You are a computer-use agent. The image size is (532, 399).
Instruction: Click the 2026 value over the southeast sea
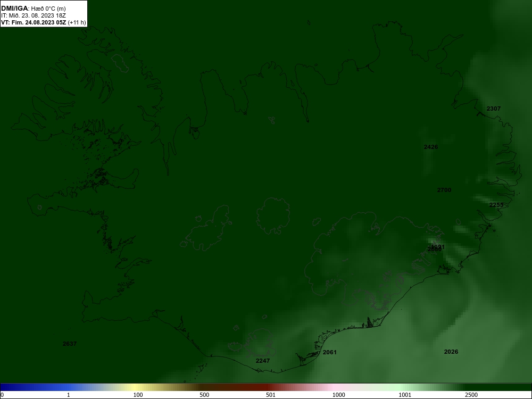tap(451, 352)
